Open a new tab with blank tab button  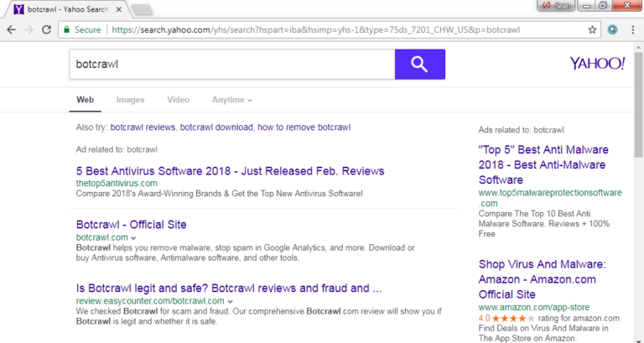pos(142,10)
